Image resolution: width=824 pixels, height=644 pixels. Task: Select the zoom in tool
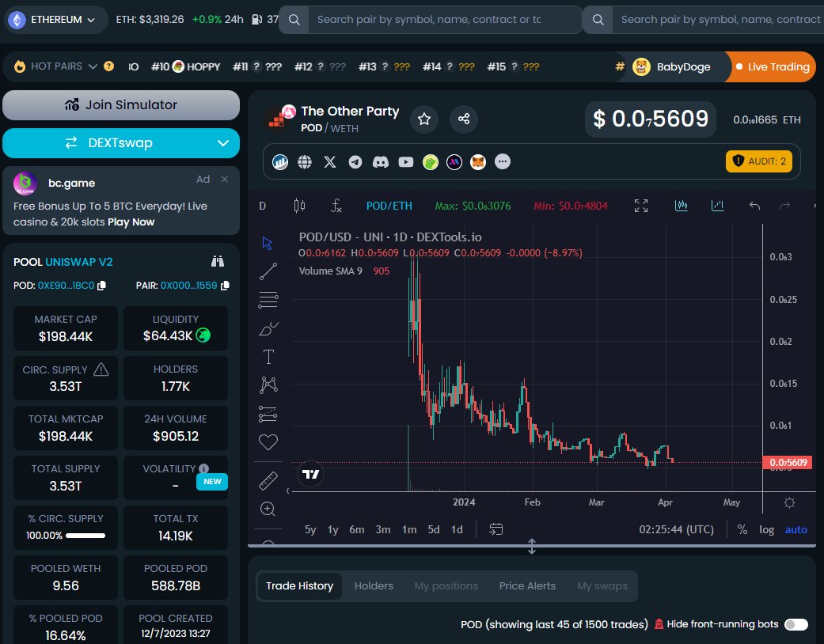coord(268,509)
